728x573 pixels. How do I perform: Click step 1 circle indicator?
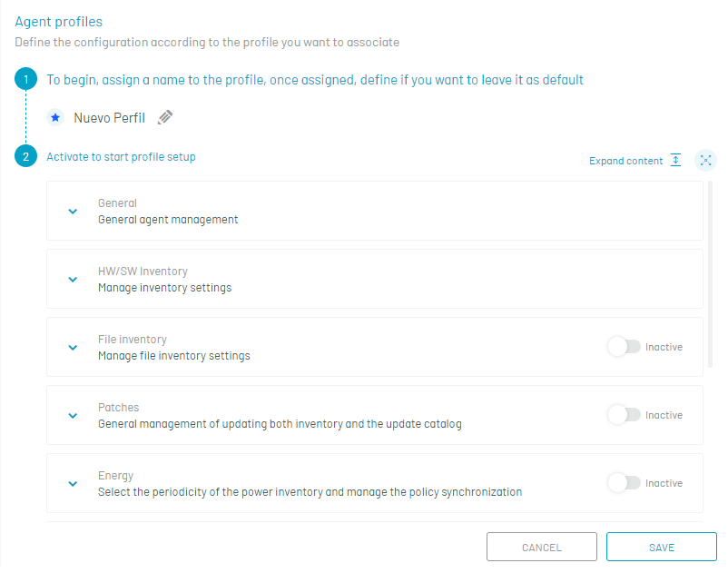tap(25, 79)
